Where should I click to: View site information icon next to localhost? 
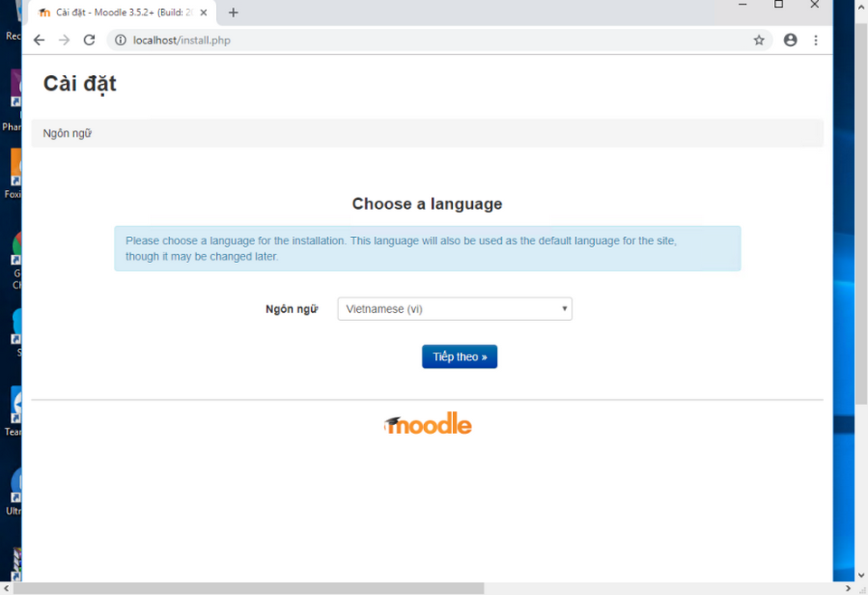[x=120, y=40]
